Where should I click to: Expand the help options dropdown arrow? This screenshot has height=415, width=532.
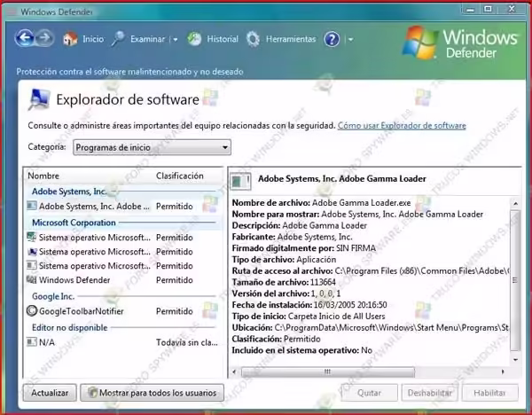(x=351, y=40)
